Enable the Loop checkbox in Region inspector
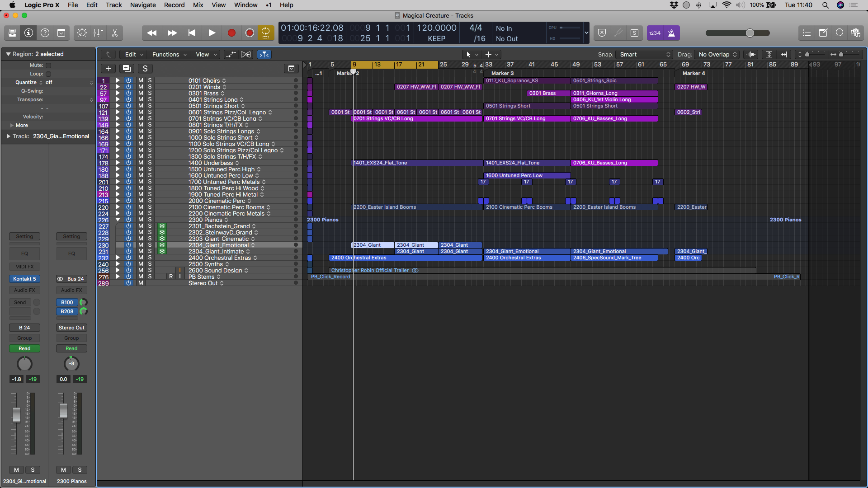Image resolution: width=868 pixels, height=488 pixels. tap(48, 74)
